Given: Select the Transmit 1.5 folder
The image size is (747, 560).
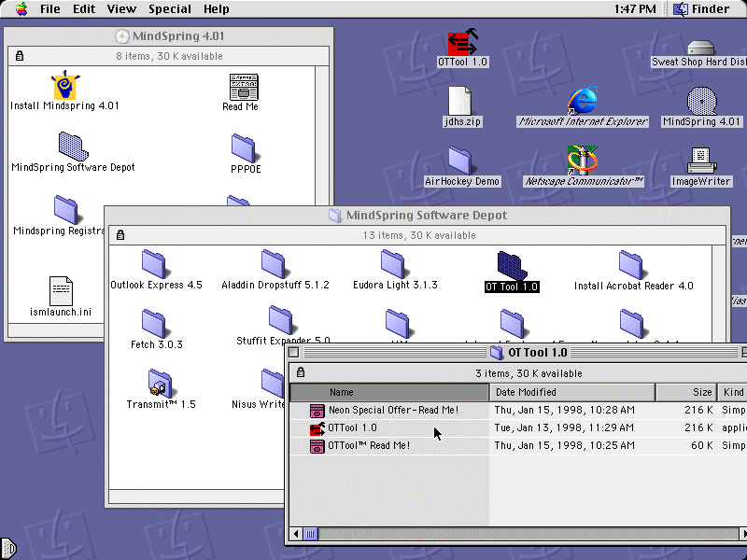Looking at the screenshot, I should pyautogui.click(x=160, y=384).
